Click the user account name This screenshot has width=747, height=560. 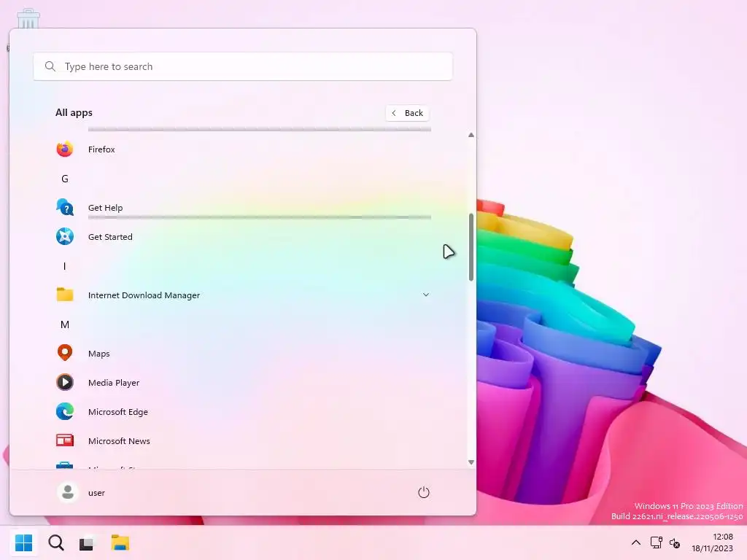click(x=96, y=493)
